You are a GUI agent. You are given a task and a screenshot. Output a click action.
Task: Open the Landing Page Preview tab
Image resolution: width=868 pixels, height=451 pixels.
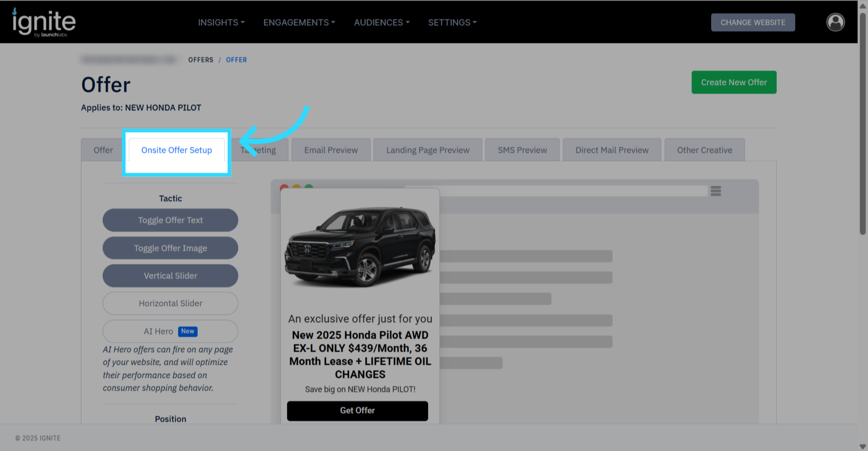tap(427, 150)
